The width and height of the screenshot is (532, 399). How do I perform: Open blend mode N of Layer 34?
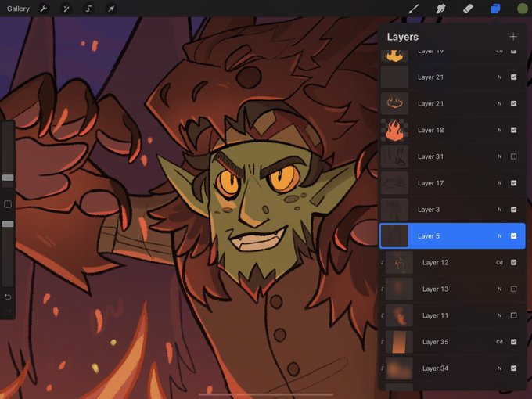point(499,368)
